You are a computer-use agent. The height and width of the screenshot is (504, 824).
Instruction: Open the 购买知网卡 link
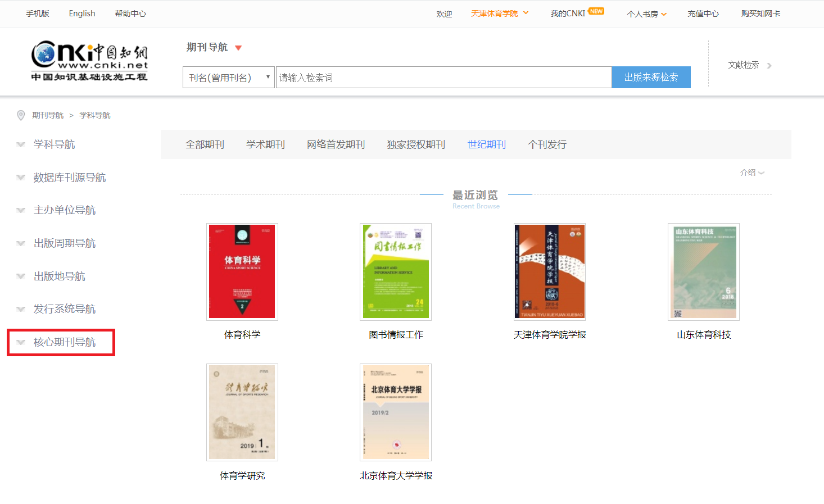click(760, 13)
